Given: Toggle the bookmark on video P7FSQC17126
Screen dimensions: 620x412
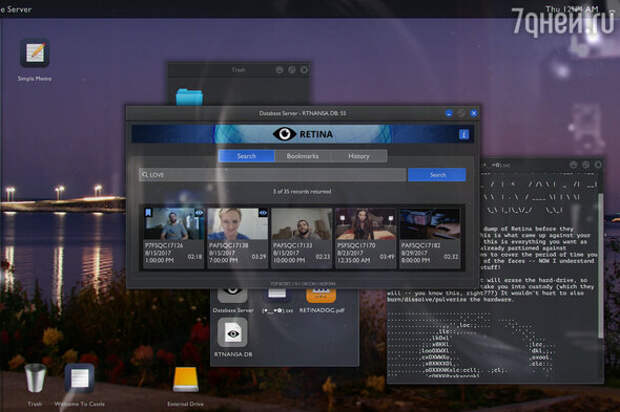Looking at the screenshot, I should pos(148,213).
